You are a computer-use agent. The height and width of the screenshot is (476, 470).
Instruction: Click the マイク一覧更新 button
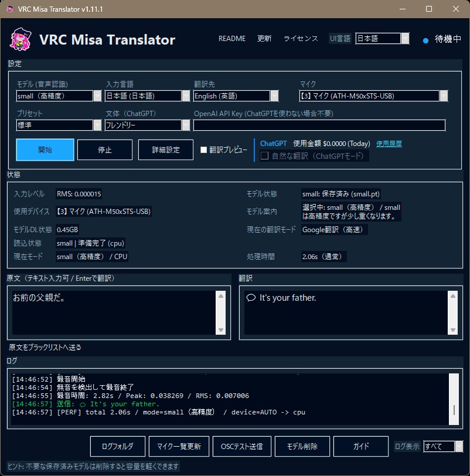coord(179,446)
